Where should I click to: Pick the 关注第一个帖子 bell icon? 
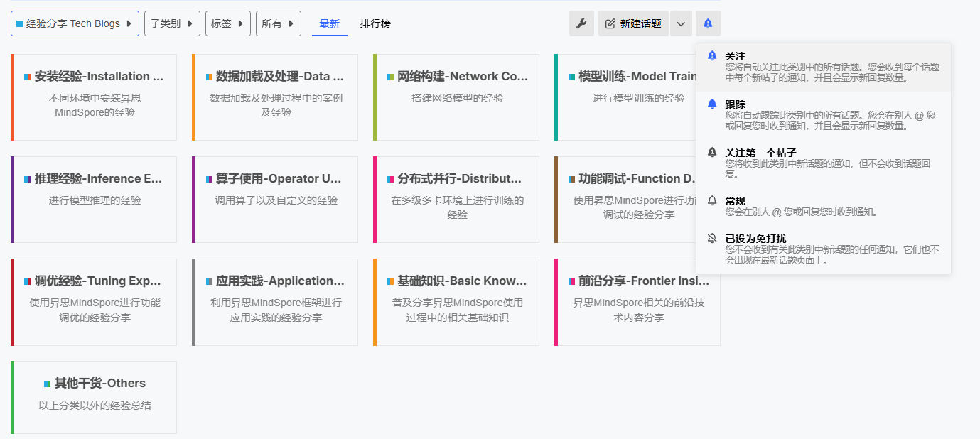[712, 153]
